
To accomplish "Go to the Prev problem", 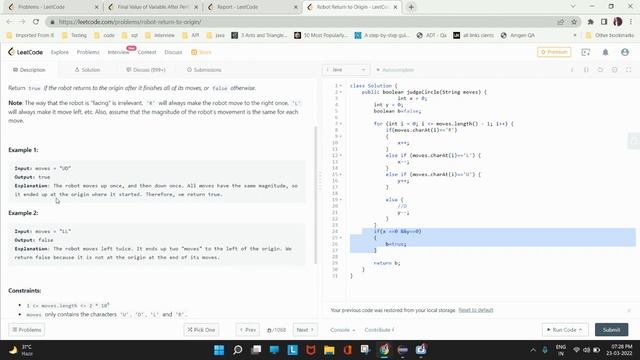I will pos(247,330).
